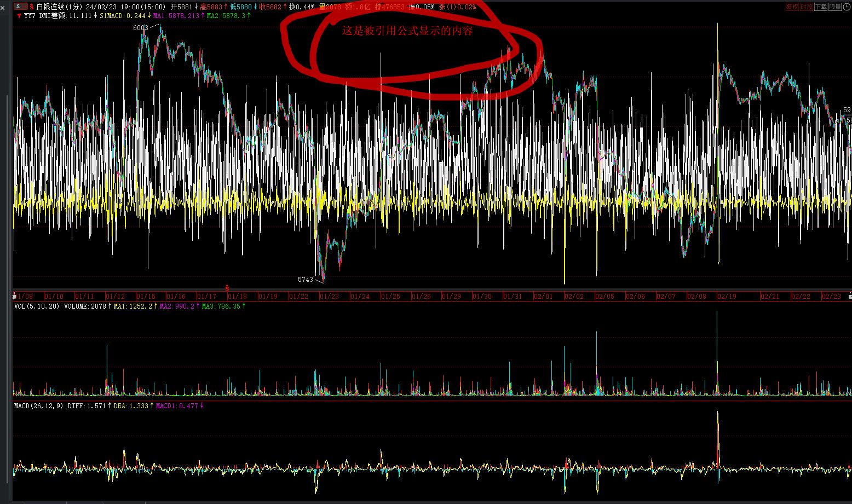The width and height of the screenshot is (852, 504).
Task: Click the 6003 high price label
Action: tap(141, 28)
